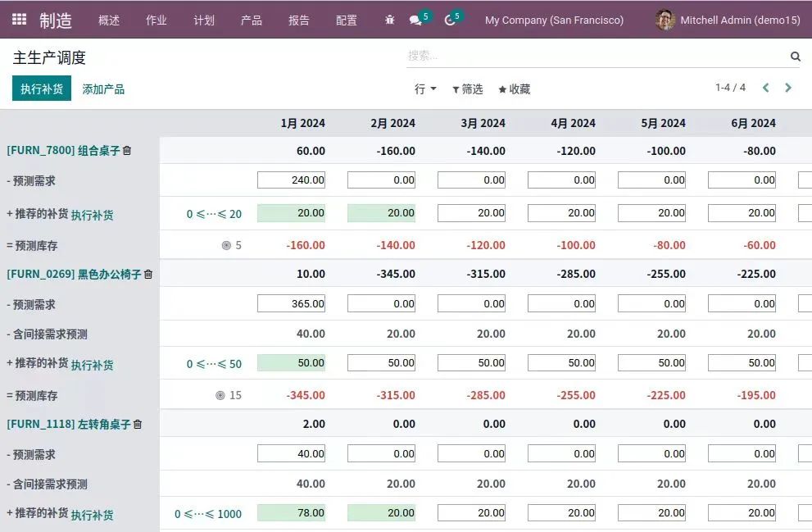Go to next page arrow
Screen dimensions: 812x532
pyautogui.click(x=788, y=88)
